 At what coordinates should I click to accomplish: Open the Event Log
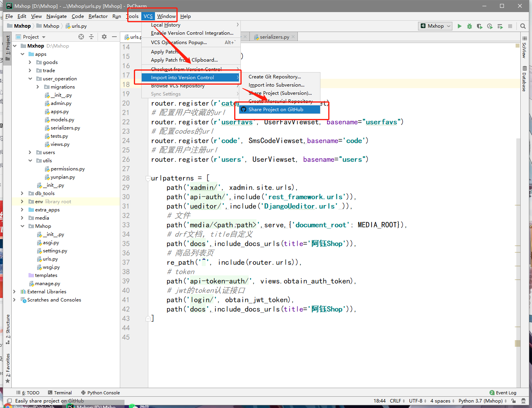pyautogui.click(x=503, y=393)
